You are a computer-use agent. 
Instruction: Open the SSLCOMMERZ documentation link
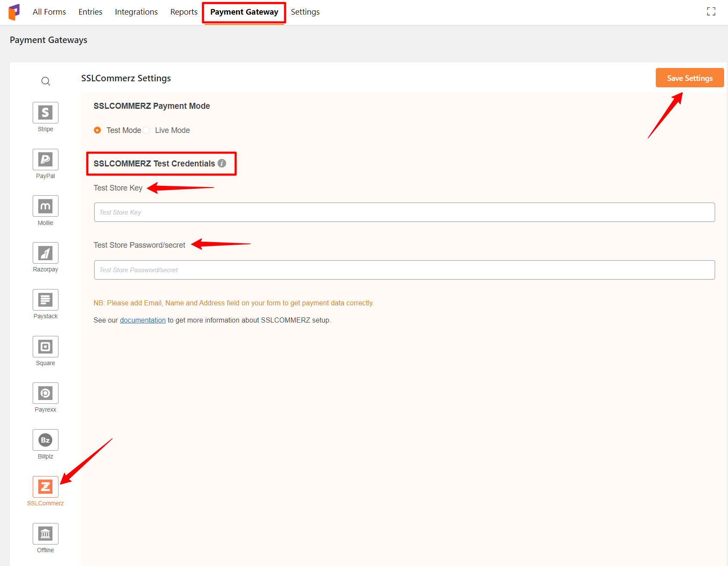(143, 320)
